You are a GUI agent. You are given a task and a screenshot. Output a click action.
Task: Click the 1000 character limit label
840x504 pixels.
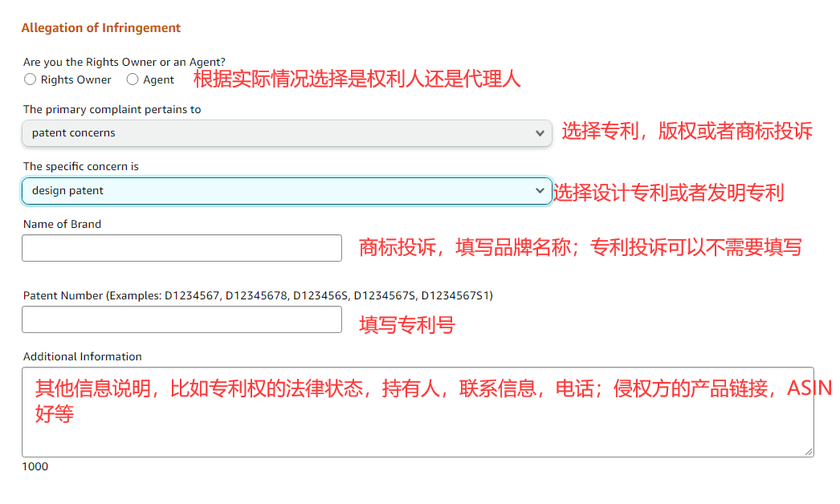pos(35,466)
